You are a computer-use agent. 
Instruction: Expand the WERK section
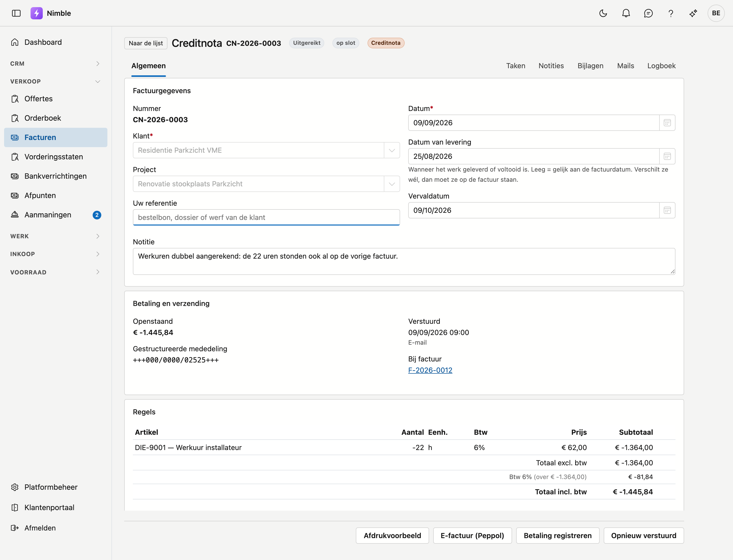click(56, 236)
